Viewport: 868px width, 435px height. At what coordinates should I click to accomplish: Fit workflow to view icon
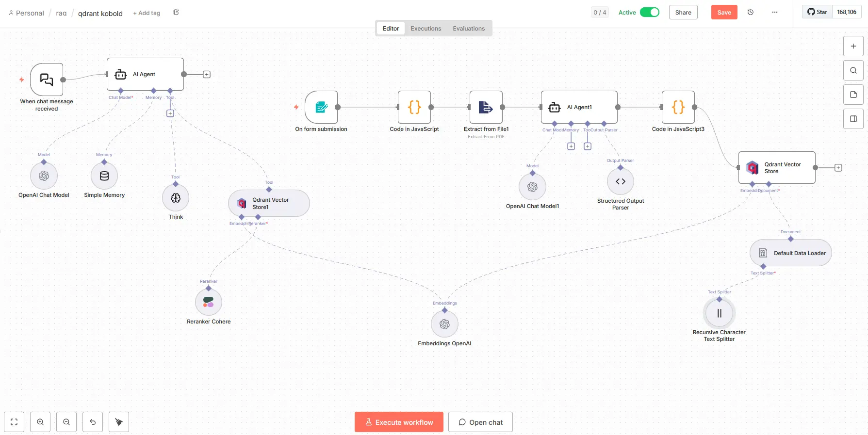point(14,422)
